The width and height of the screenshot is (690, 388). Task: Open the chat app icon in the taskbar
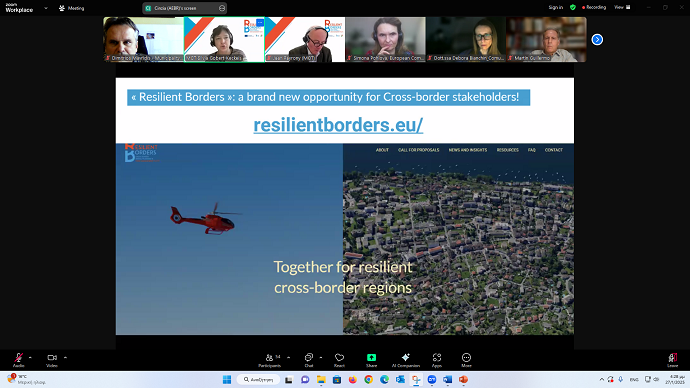pos(305,380)
